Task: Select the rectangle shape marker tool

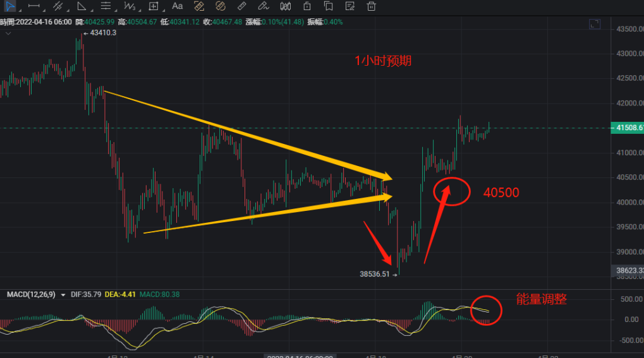Action: pos(153,6)
